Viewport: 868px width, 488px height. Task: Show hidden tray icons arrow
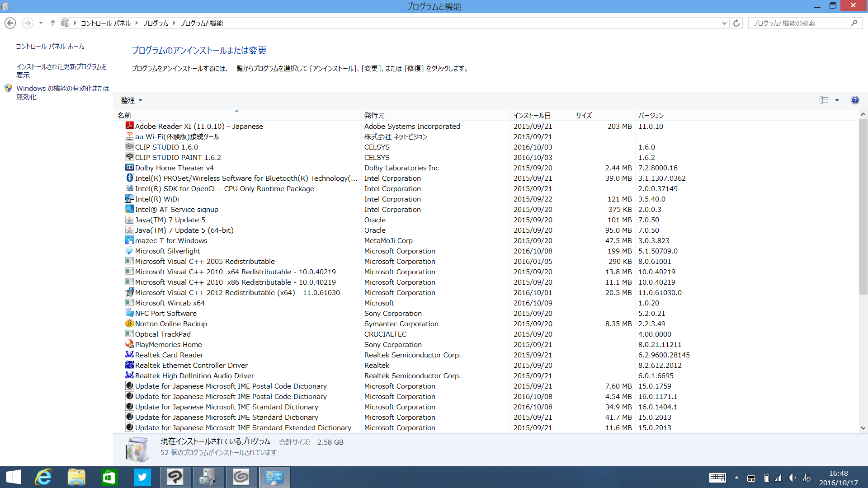click(736, 478)
